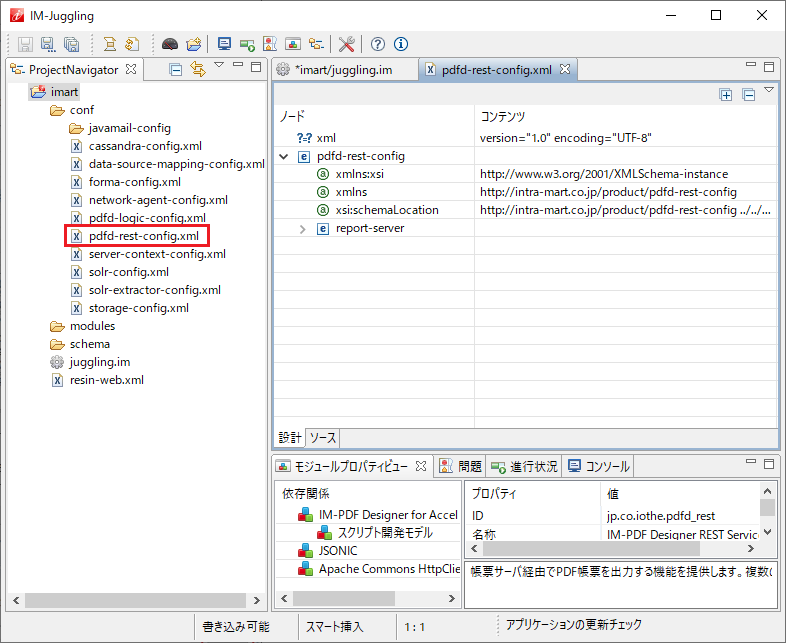Click the WAR file build toolbar icon
The height and width of the screenshot is (643, 786).
coord(110,44)
